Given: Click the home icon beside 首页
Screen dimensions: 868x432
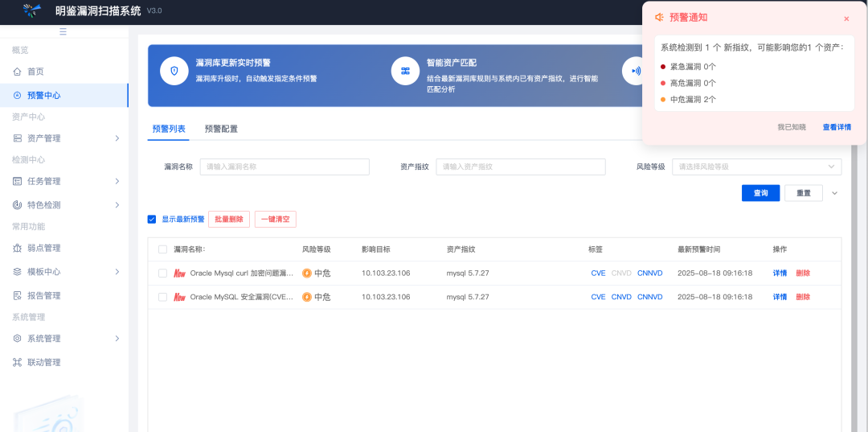Looking at the screenshot, I should [18, 72].
